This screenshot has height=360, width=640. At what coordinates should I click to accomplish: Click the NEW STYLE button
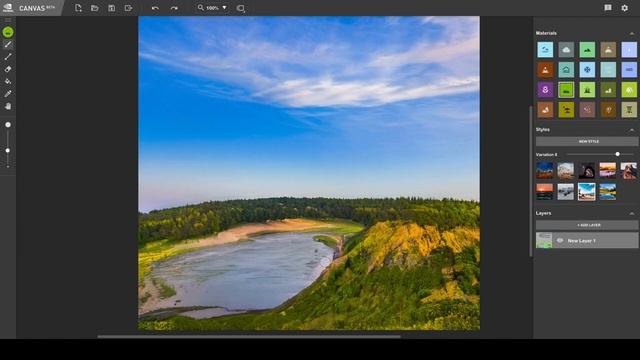coord(587,141)
